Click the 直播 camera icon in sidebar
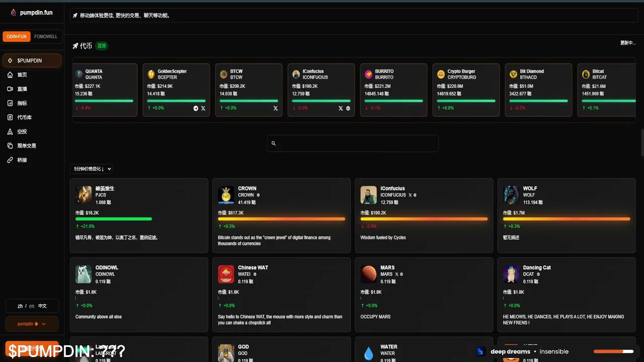The height and width of the screenshot is (362, 644). pyautogui.click(x=10, y=89)
